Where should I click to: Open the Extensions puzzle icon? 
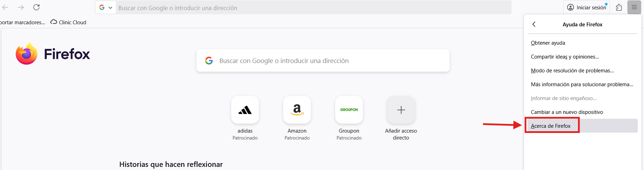[x=619, y=7]
